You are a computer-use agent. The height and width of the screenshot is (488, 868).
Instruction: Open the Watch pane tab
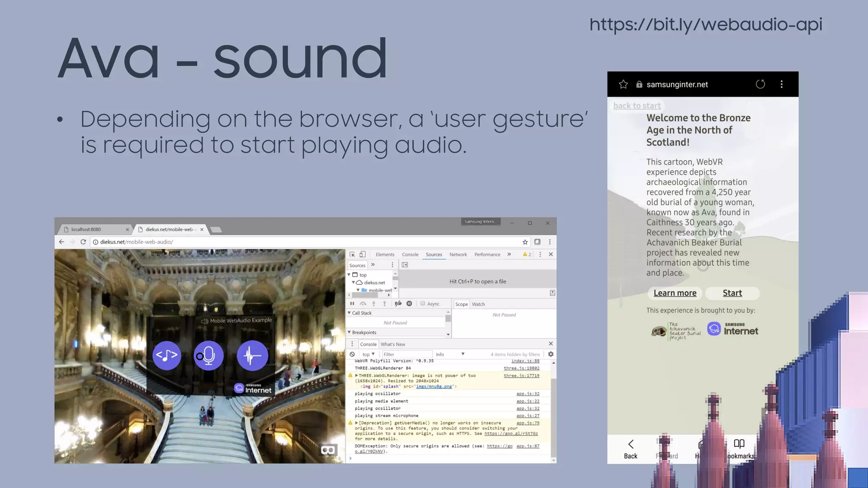pos(478,304)
